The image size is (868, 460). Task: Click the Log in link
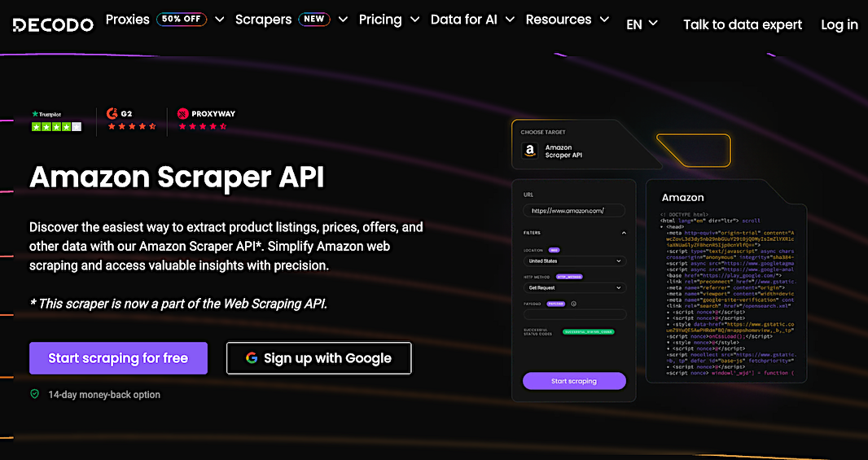(840, 25)
